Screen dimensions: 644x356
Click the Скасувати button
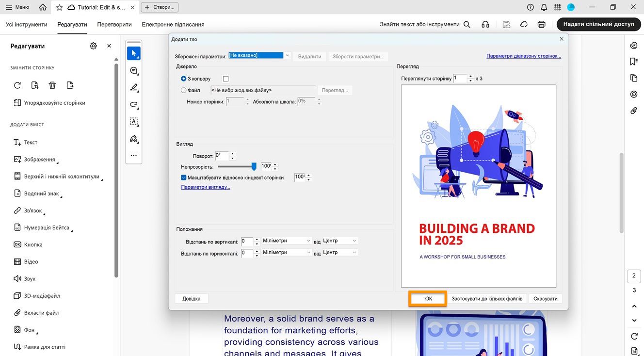[546, 299]
